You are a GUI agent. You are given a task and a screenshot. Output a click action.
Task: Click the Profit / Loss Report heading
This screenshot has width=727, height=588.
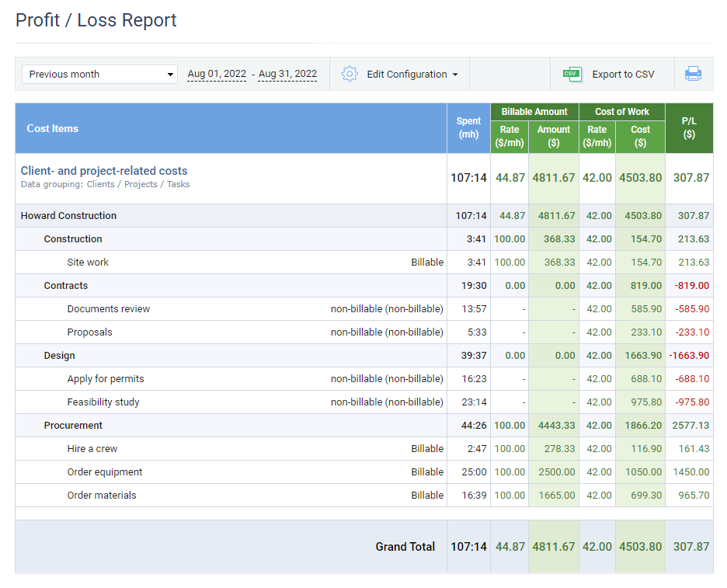[96, 20]
